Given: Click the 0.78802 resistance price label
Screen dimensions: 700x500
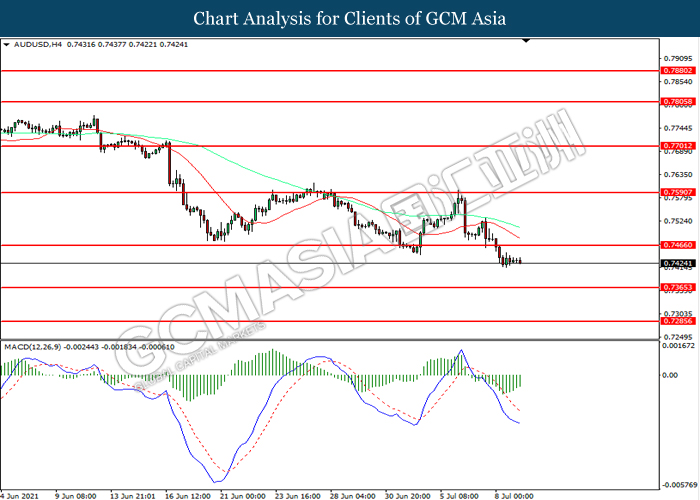Looking at the screenshot, I should tap(678, 71).
